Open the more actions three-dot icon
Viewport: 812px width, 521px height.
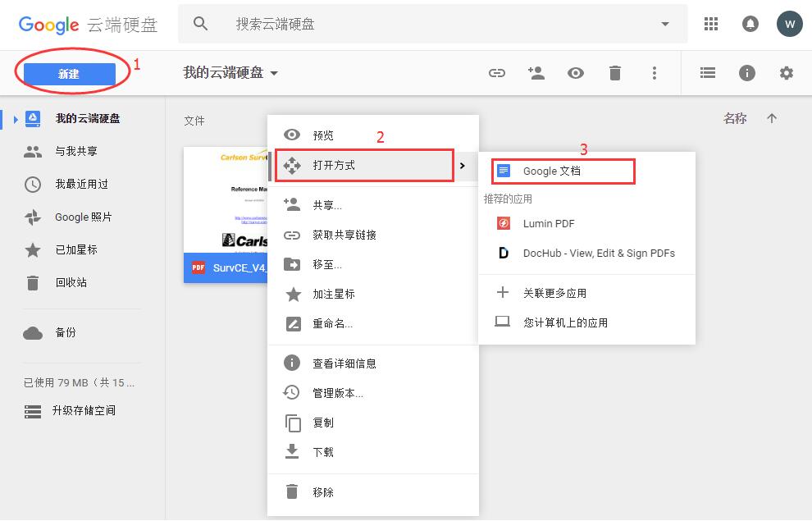655,73
